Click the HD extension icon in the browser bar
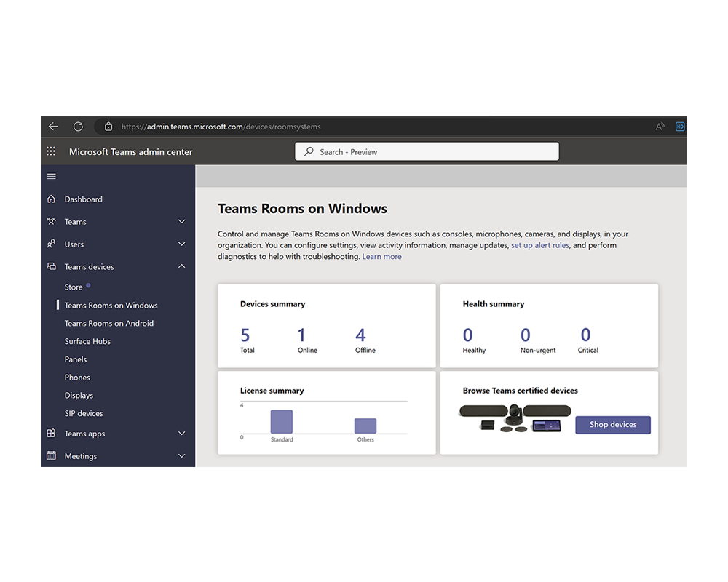 point(680,127)
